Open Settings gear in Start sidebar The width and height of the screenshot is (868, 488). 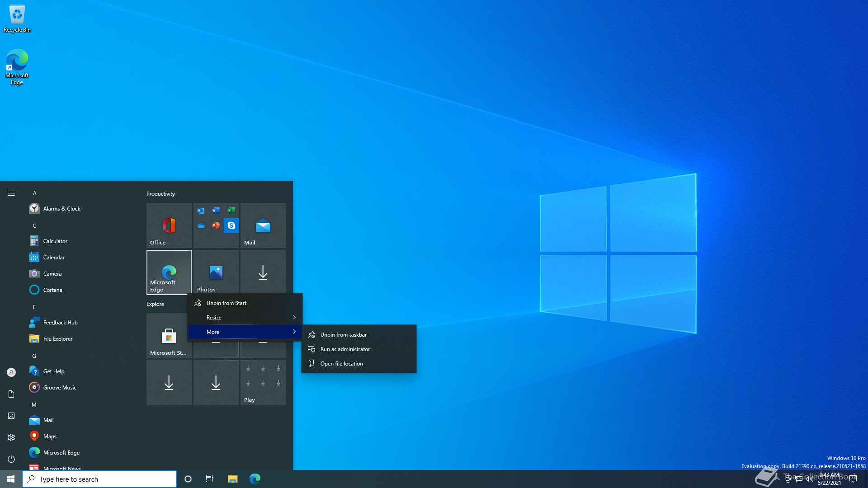pos(11,437)
